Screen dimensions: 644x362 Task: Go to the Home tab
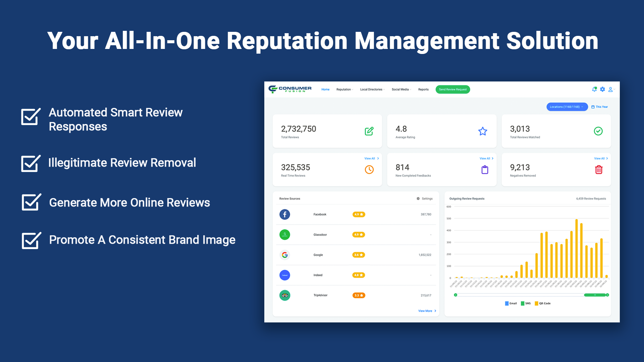coord(325,89)
